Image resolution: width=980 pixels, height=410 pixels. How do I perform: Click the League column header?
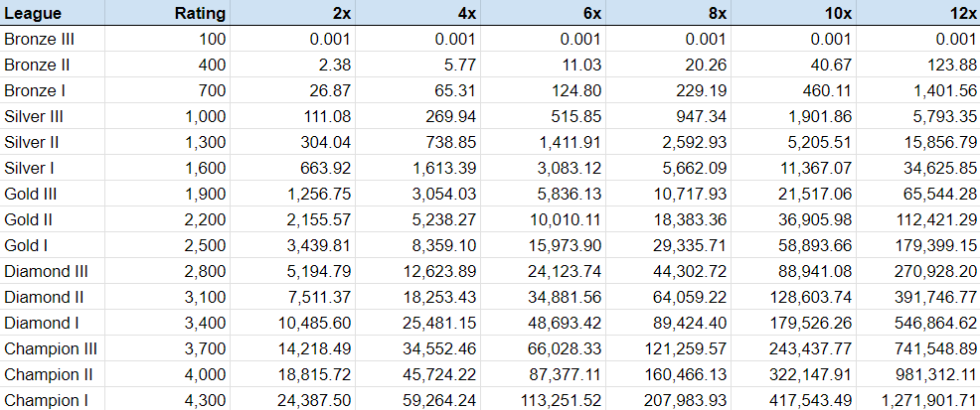(x=33, y=14)
